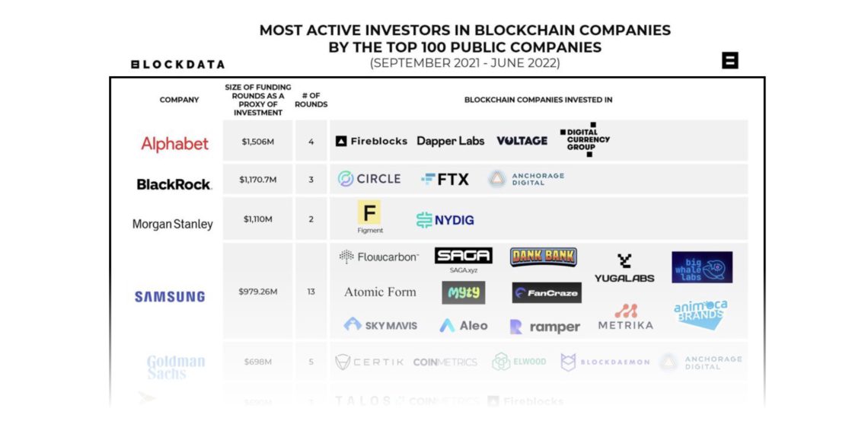This screenshot has height=434, width=868.
Task: Click the Fireblocks logo in Alphabet row
Action: (x=372, y=141)
